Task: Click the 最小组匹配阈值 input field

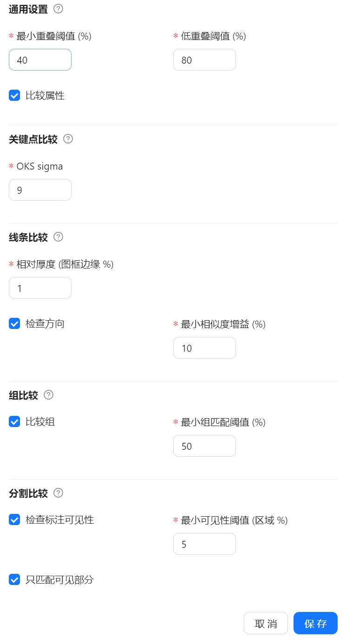Action: tap(204, 446)
